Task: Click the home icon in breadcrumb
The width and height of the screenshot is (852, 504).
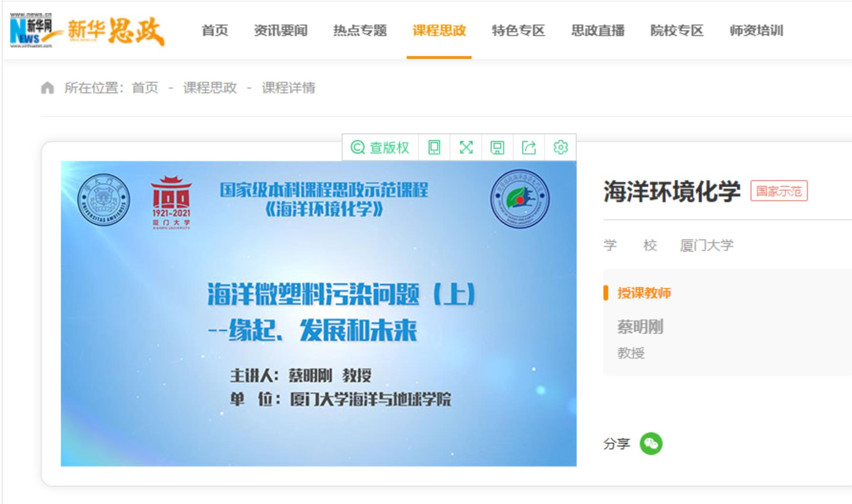Action: 47,88
